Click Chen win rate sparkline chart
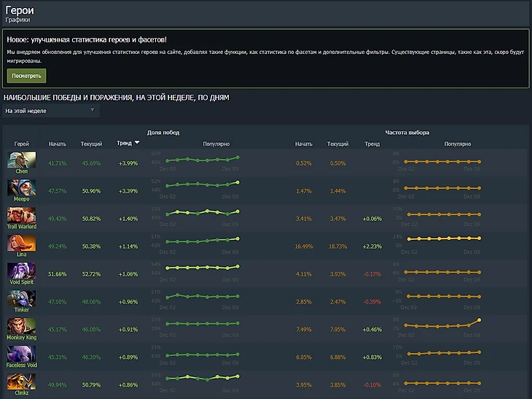Image resolution: width=532 pixels, height=399 pixels. [202, 160]
